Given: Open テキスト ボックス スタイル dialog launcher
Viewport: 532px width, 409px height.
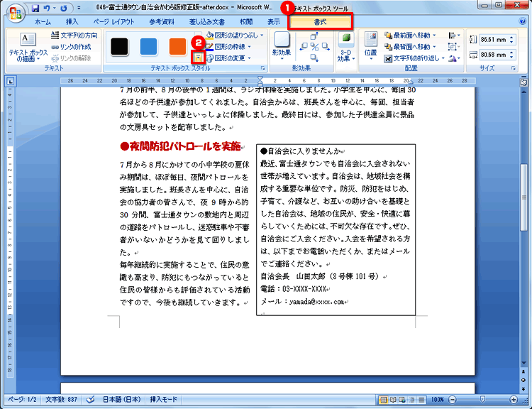Looking at the screenshot, I should (x=262, y=68).
